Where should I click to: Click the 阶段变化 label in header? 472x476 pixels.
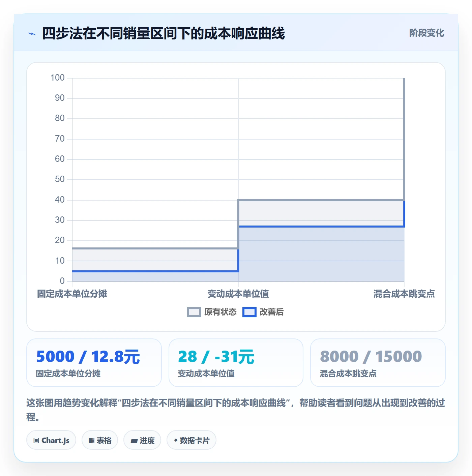click(426, 33)
